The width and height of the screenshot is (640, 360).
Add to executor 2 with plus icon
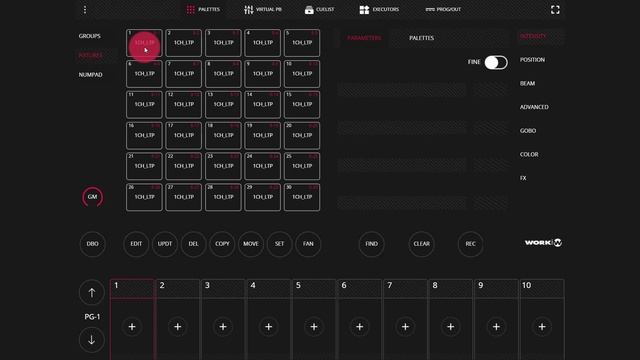(x=178, y=327)
